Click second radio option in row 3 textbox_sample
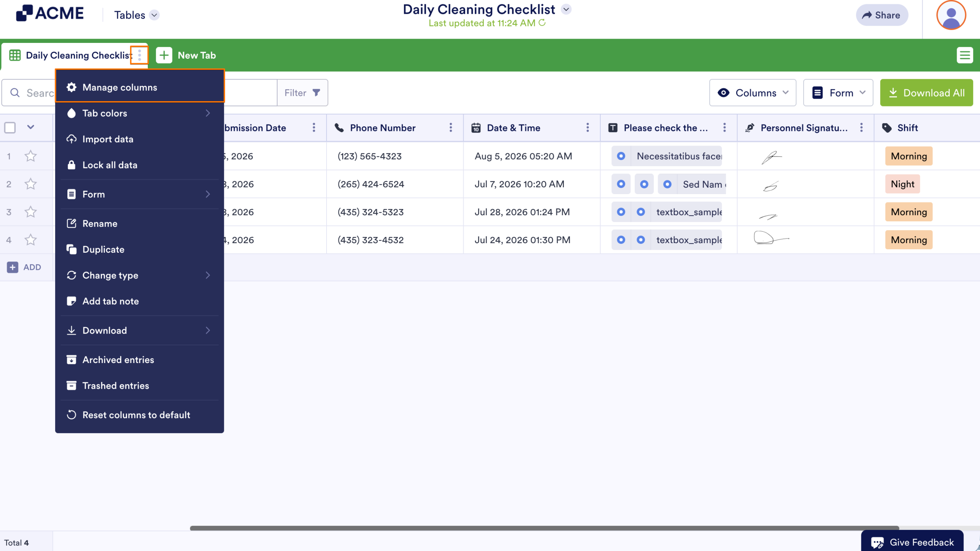980x551 pixels. [640, 212]
